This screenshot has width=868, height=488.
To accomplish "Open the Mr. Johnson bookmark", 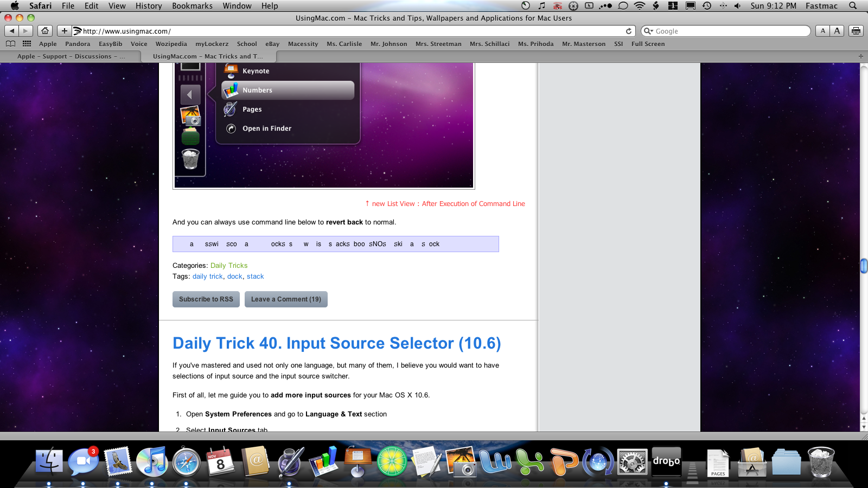I will pos(388,44).
